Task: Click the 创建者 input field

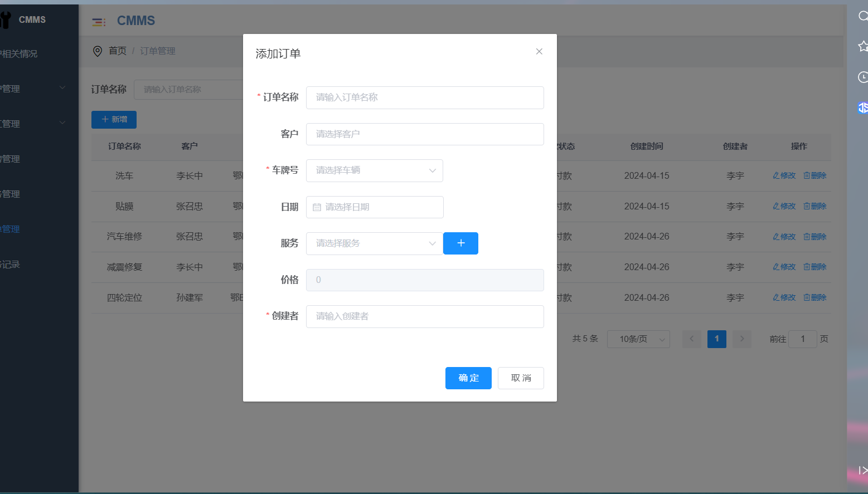Action: coord(425,316)
